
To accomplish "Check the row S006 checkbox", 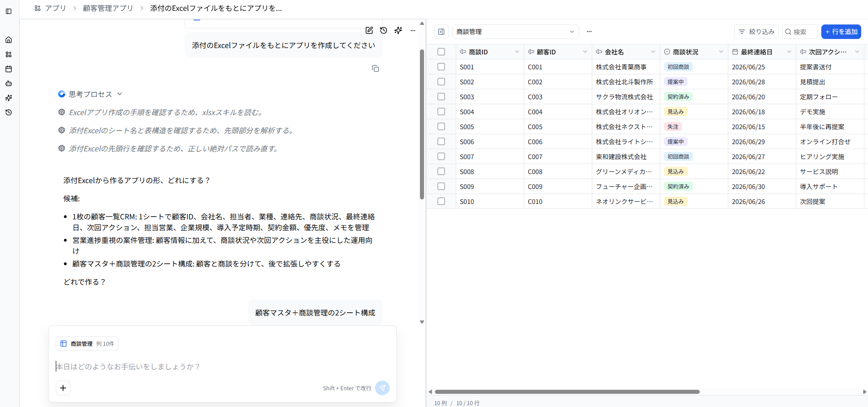I will pyautogui.click(x=441, y=141).
